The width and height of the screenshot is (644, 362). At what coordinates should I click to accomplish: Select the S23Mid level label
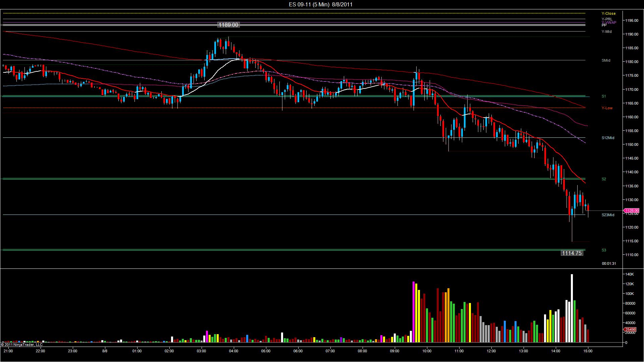608,215
